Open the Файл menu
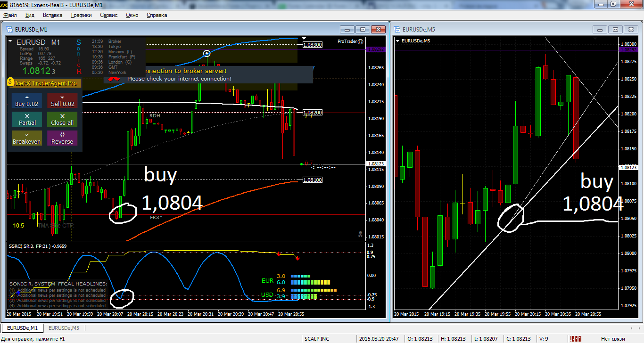 click(10, 15)
